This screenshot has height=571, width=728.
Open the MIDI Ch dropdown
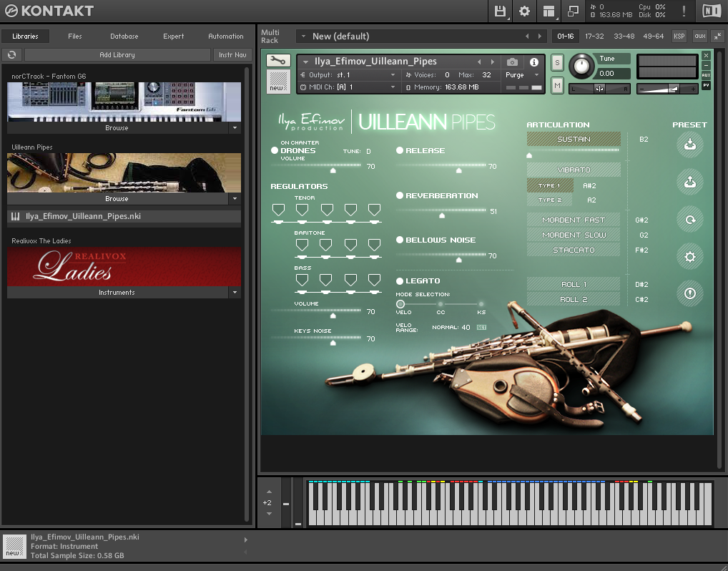[348, 87]
